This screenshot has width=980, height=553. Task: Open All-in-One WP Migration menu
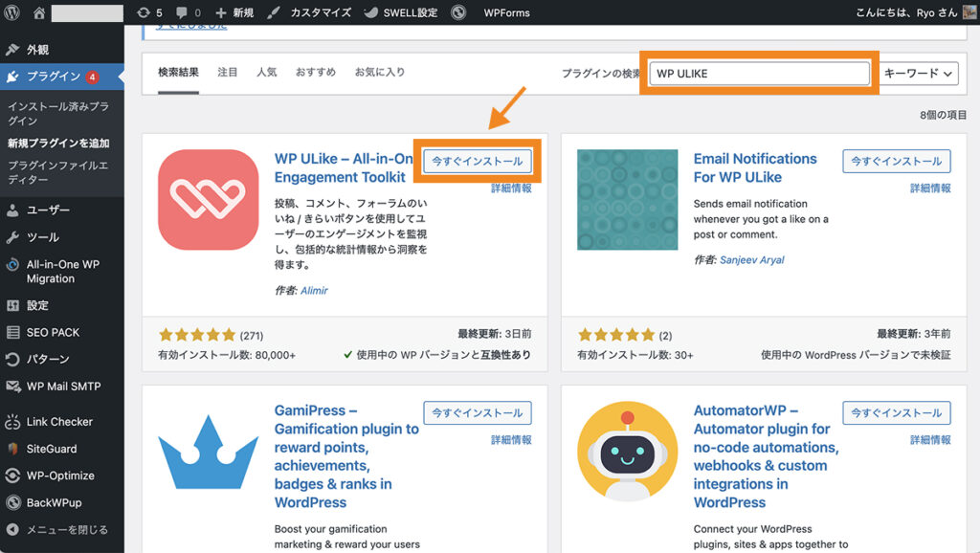(62, 272)
